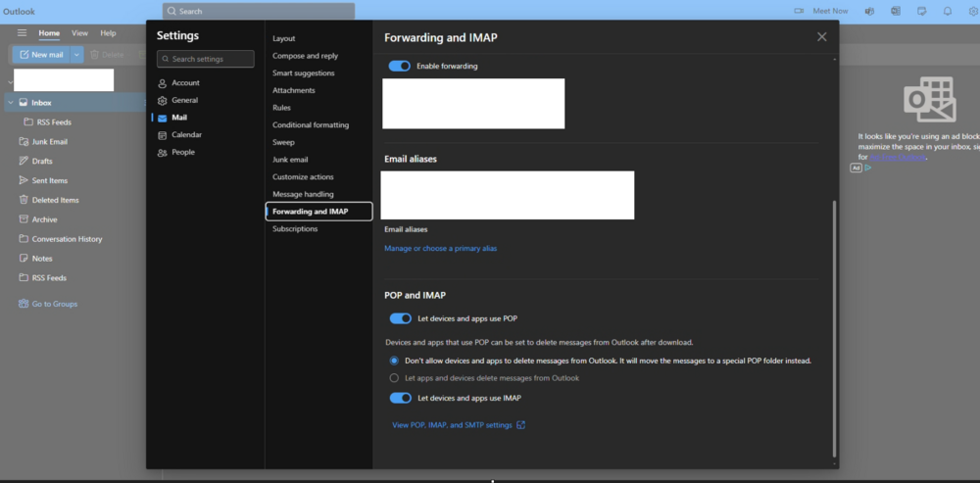
Task: Select Forwarding and IMAP in settings menu
Action: click(318, 212)
